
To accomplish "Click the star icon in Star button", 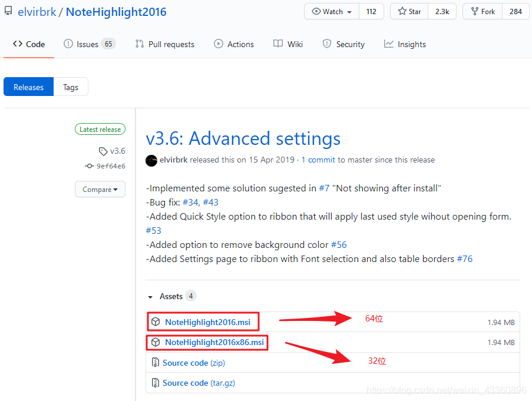I will click(x=402, y=11).
